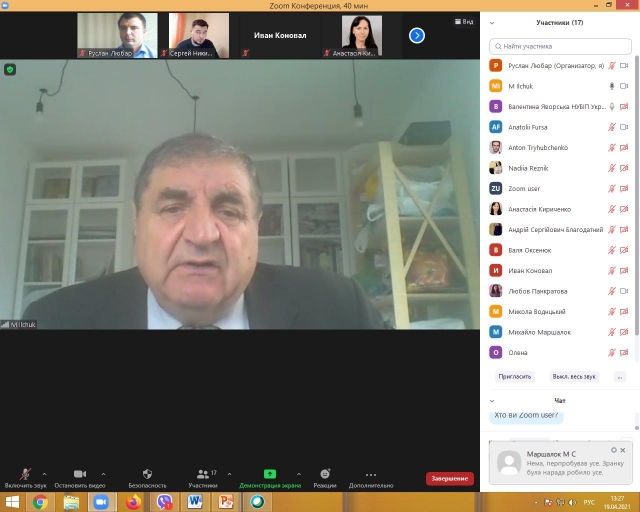Select Руслан Любар video thumbnail
The height and width of the screenshot is (512, 640).
pos(117,36)
